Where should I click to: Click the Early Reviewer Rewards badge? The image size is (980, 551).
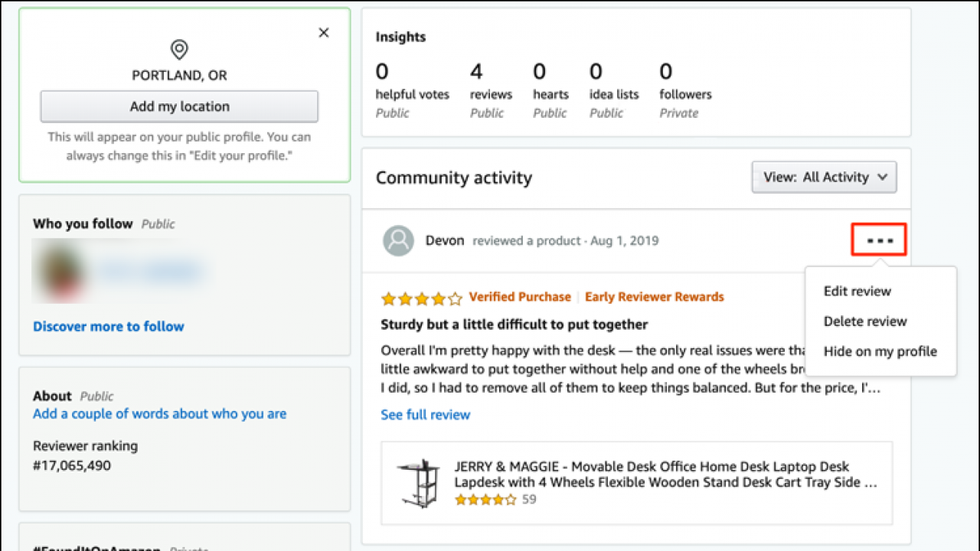click(655, 297)
